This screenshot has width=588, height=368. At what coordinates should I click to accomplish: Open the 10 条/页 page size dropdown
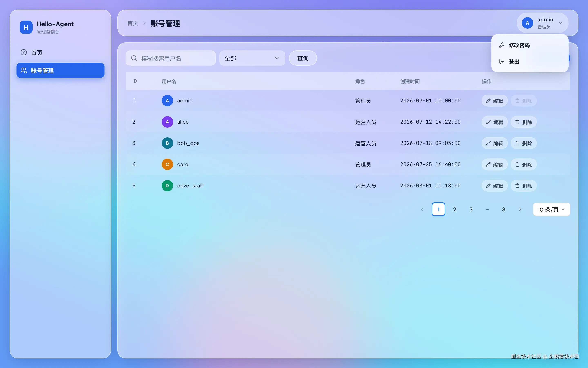(551, 209)
